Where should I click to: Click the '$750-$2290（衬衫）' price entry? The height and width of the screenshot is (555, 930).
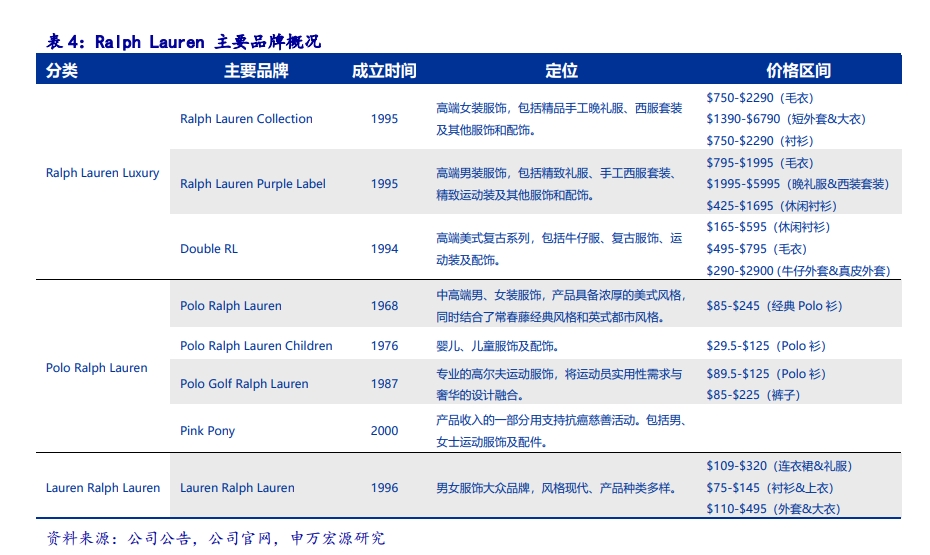[760, 141]
